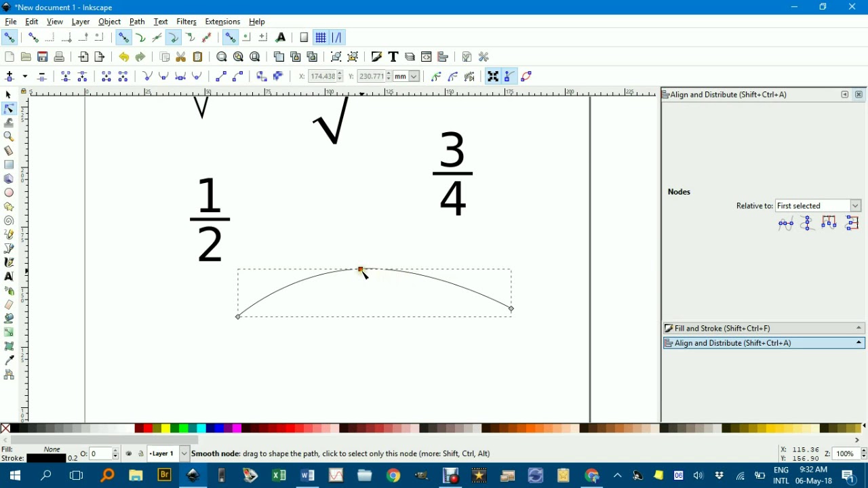868x488 pixels.
Task: Click the Undo arrow icon
Action: [x=123, y=57]
